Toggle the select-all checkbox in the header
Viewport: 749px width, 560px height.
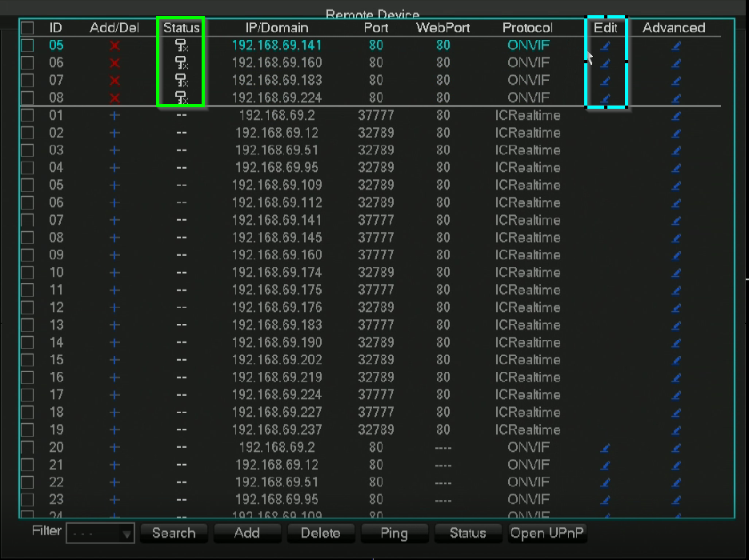pyautogui.click(x=26, y=27)
